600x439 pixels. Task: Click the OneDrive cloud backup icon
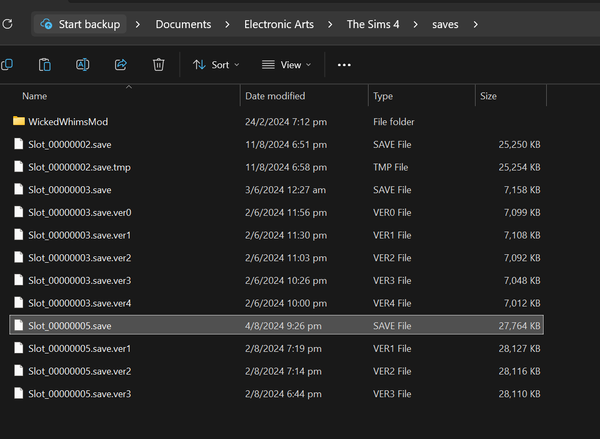[46, 24]
